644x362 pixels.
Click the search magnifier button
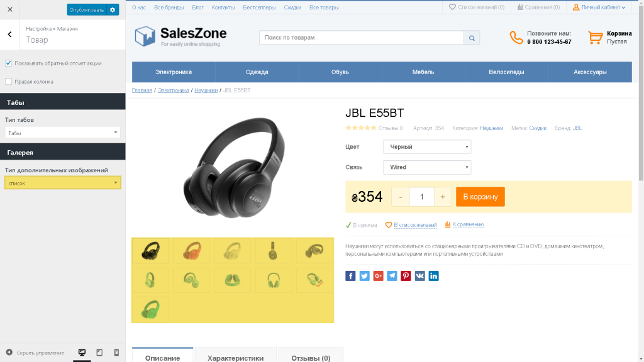pyautogui.click(x=472, y=38)
